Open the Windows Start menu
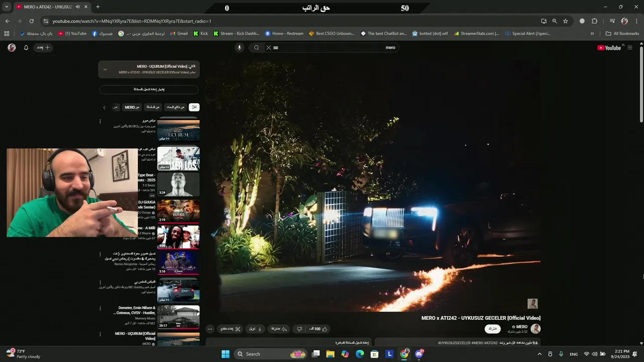Screen dimensions: 644x362 225,354
